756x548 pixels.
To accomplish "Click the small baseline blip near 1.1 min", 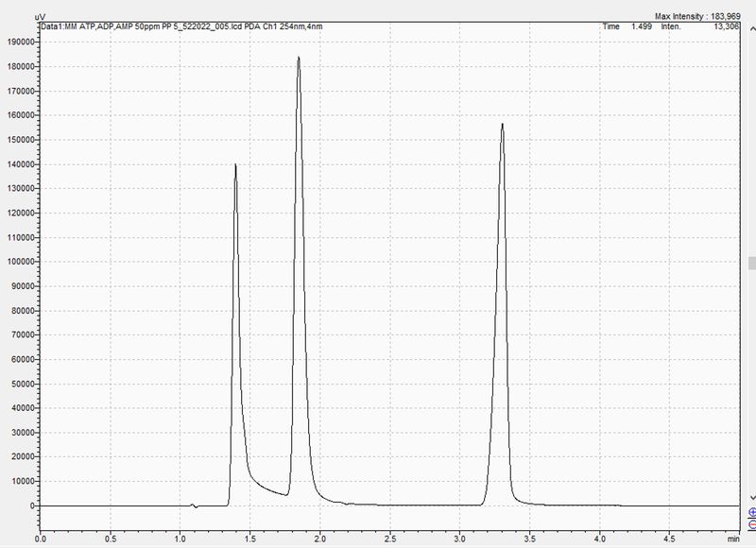I will (194, 505).
